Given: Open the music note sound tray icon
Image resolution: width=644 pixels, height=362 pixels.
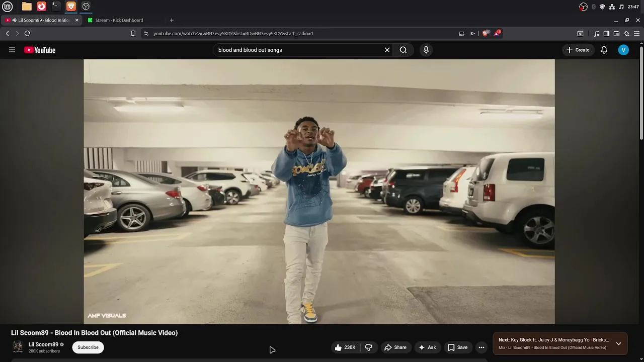Looking at the screenshot, I should click(x=621, y=7).
